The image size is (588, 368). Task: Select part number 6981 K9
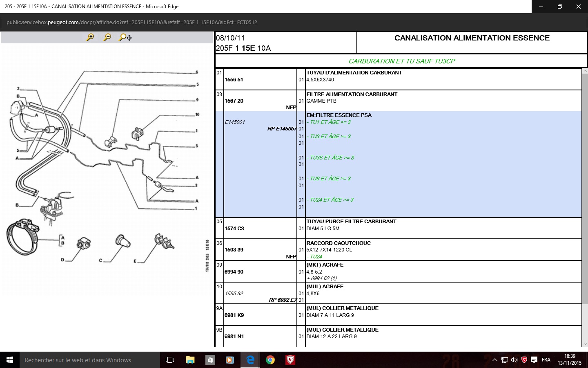pos(234,315)
